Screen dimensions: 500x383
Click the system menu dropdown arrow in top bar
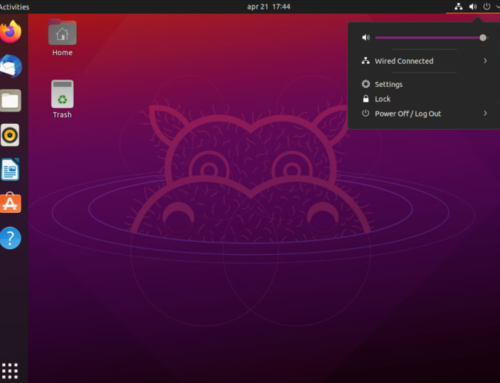click(497, 6)
